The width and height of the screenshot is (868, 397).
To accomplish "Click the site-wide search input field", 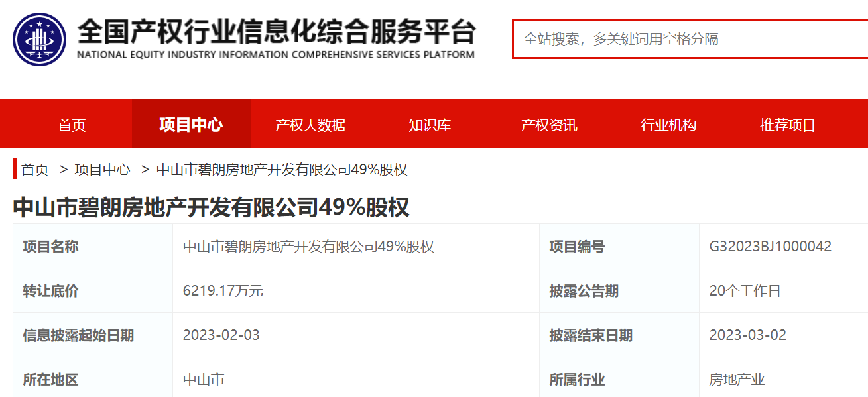I will [690, 39].
